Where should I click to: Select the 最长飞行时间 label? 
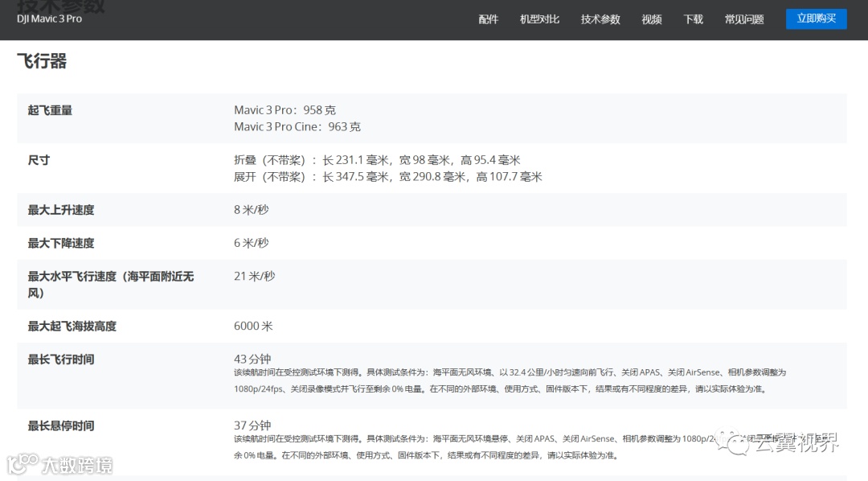[x=61, y=359]
